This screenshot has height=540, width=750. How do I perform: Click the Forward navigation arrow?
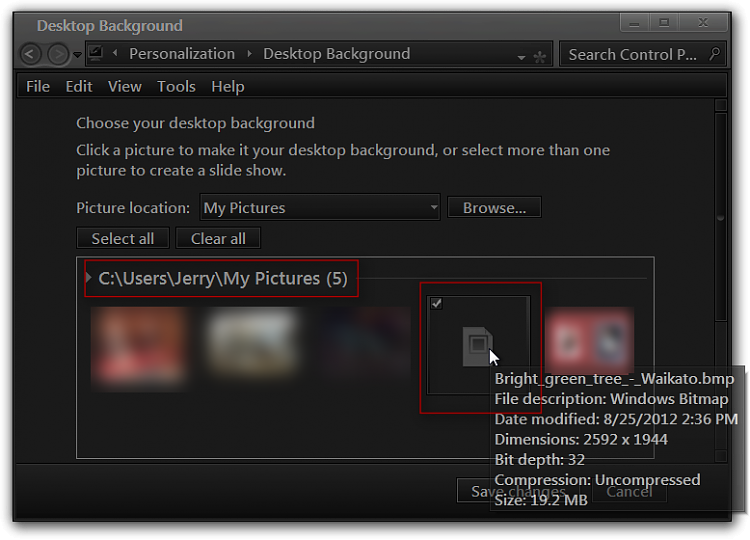pyautogui.click(x=58, y=54)
